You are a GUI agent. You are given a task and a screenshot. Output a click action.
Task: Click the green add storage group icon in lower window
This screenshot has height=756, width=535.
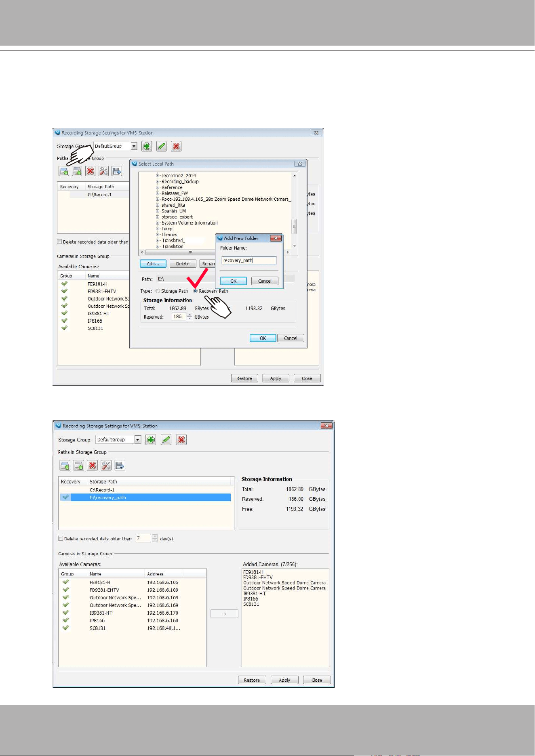[151, 440]
